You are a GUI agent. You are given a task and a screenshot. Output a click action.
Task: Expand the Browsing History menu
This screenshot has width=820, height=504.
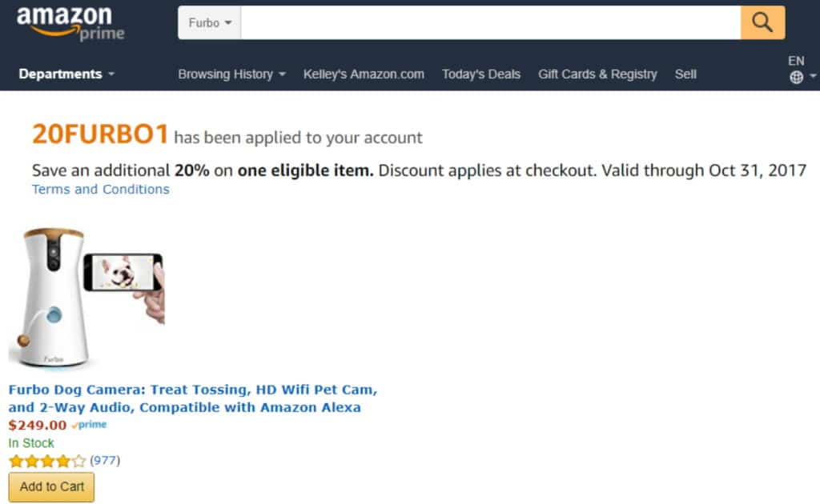[231, 74]
